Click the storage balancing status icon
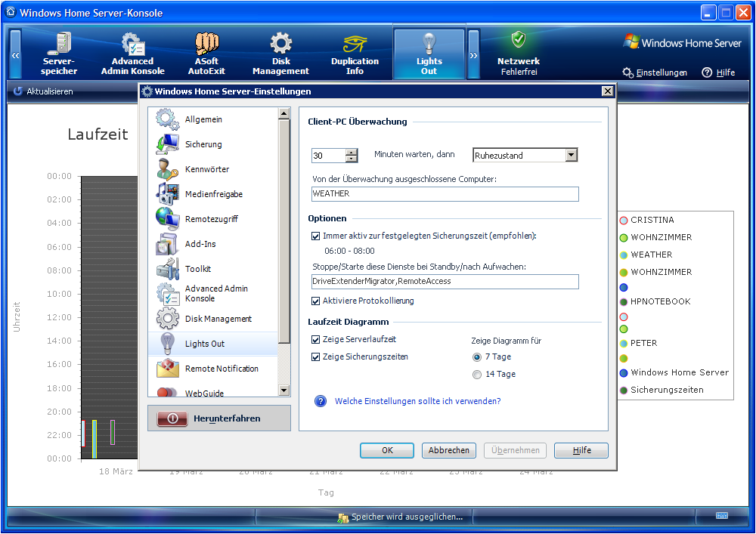756x534 pixels. click(342, 517)
